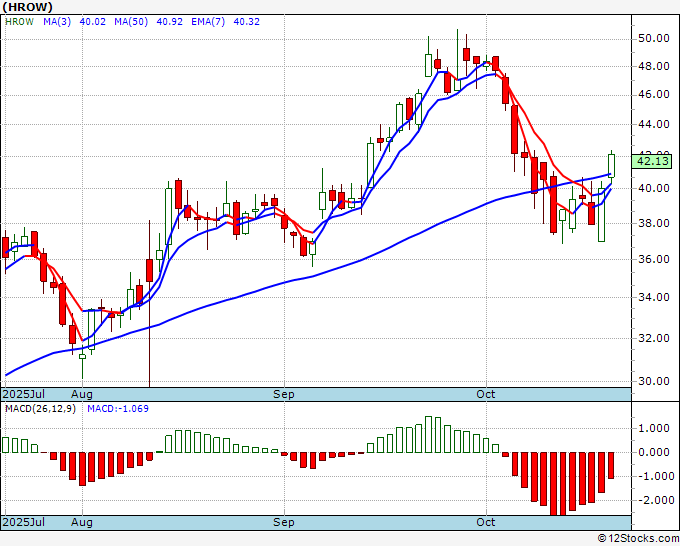The height and width of the screenshot is (546, 680).
Task: Click the 40.00 price axis label
Action: [x=654, y=188]
